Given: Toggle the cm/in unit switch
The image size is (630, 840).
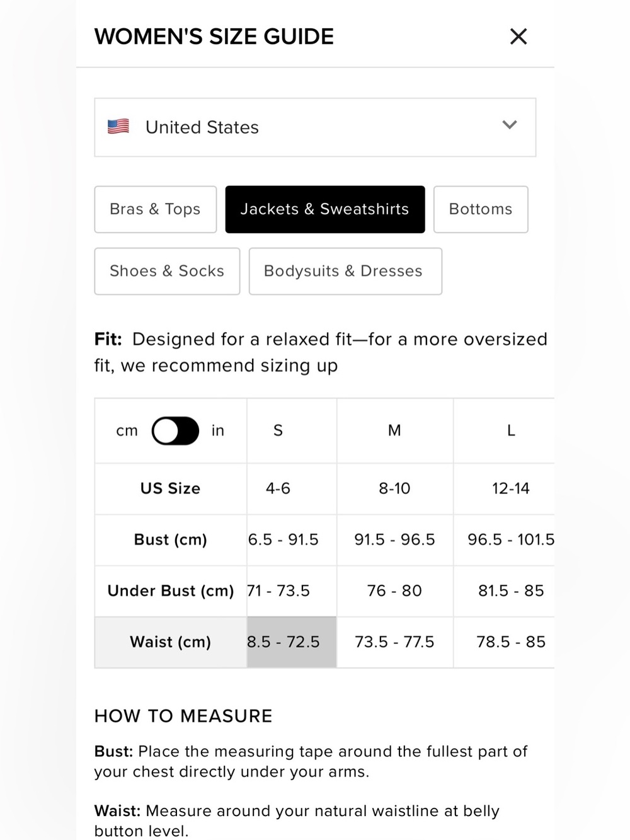Looking at the screenshot, I should pos(175,431).
